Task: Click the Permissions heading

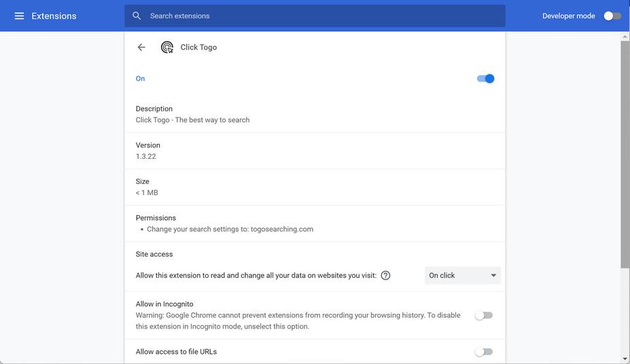Action: [156, 218]
